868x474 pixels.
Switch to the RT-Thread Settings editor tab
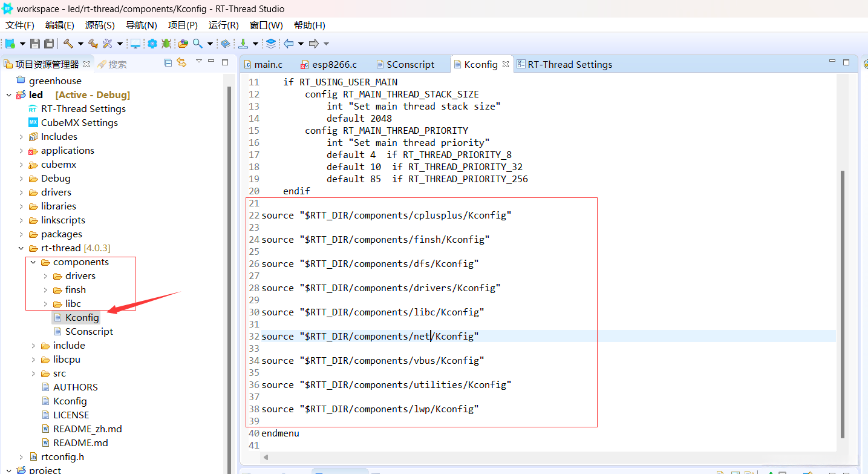click(x=564, y=64)
